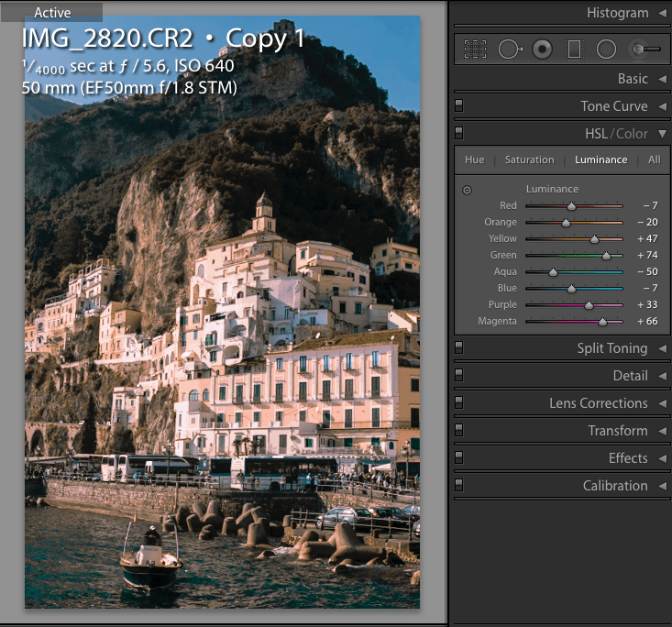Click the Orange luminance slider handle
Viewport: 672px width, 627px height.
(566, 223)
